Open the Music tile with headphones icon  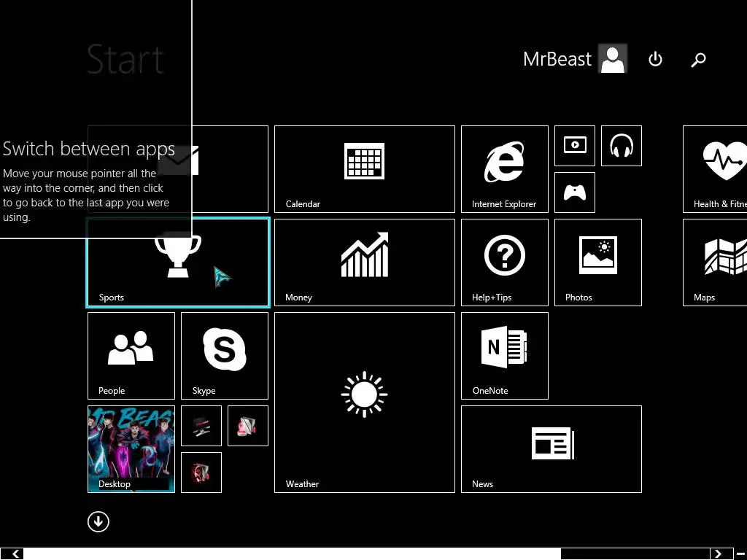pyautogui.click(x=622, y=146)
